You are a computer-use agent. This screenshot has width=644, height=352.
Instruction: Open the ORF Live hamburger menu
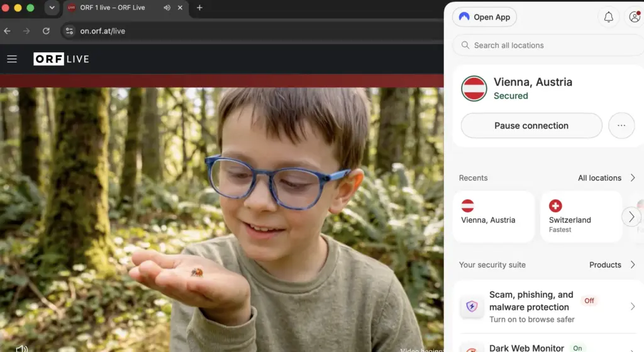[x=12, y=59]
